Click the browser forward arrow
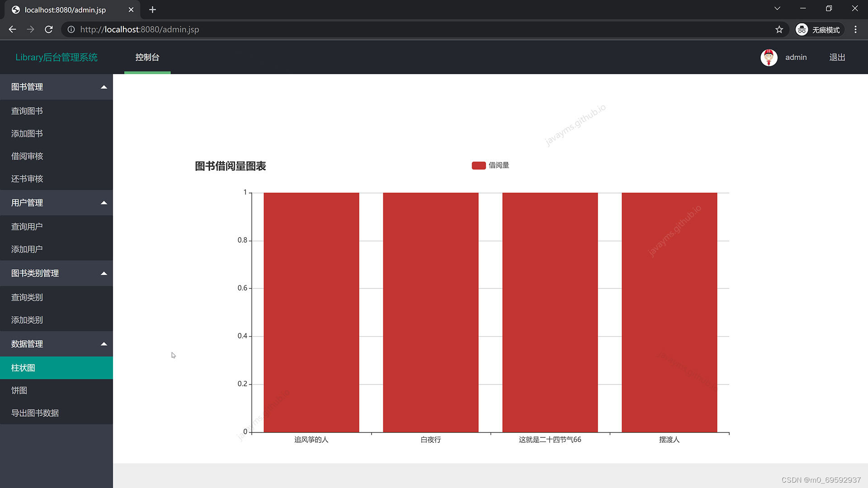The image size is (868, 488). click(x=30, y=29)
